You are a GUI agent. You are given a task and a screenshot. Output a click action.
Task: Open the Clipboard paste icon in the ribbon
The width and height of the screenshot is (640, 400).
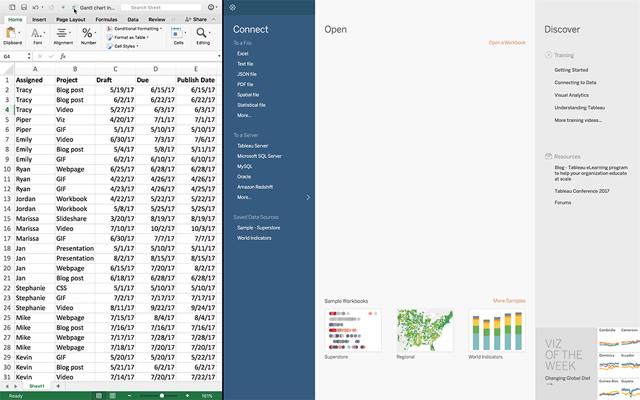12,33
